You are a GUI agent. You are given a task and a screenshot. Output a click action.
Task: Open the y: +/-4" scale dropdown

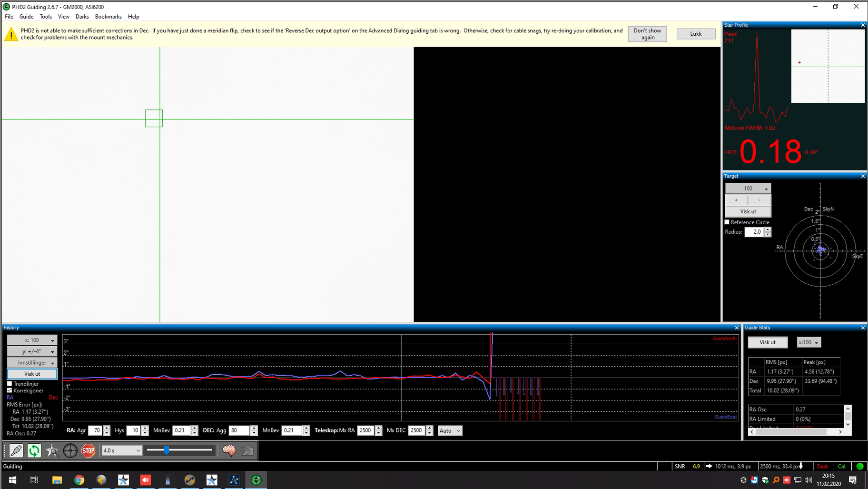click(32, 351)
